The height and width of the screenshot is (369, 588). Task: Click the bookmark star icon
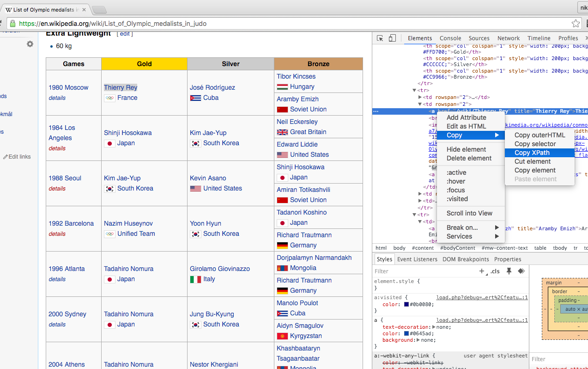click(x=576, y=23)
